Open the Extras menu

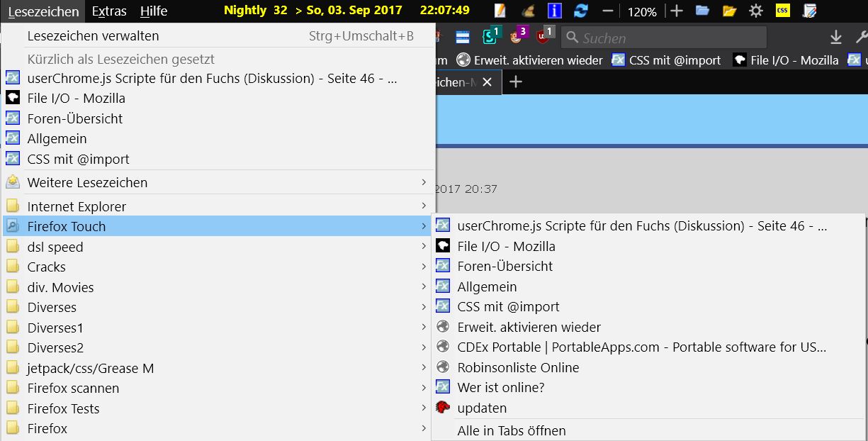pyautogui.click(x=109, y=11)
